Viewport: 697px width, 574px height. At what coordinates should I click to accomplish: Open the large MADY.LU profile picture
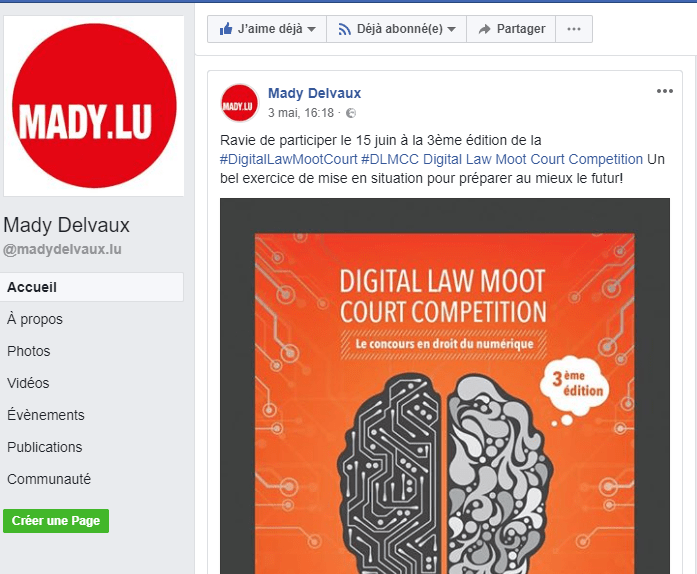click(x=94, y=106)
